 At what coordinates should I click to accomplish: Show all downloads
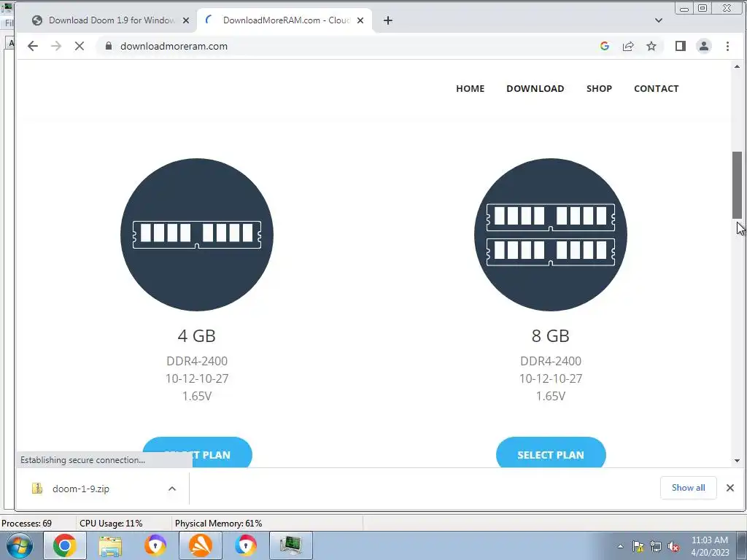[x=689, y=488]
